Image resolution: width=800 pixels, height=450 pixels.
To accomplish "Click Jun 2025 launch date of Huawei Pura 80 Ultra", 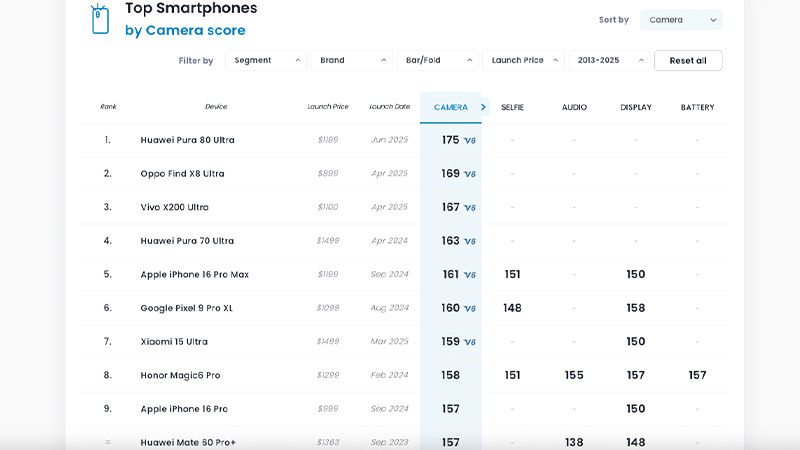I will coord(389,140).
